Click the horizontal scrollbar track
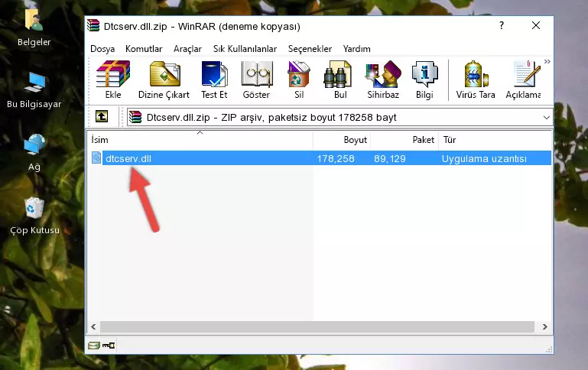This screenshot has height=370, width=588. (x=317, y=327)
